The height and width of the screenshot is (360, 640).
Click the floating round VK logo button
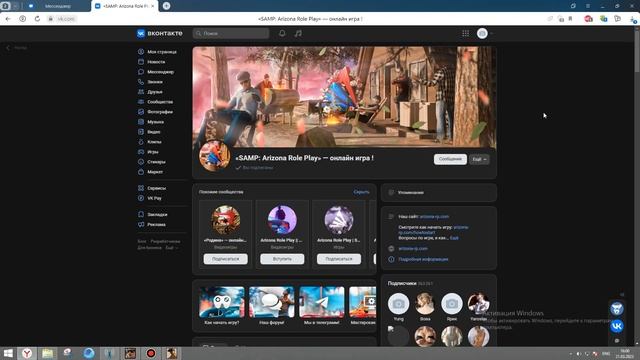(x=617, y=326)
